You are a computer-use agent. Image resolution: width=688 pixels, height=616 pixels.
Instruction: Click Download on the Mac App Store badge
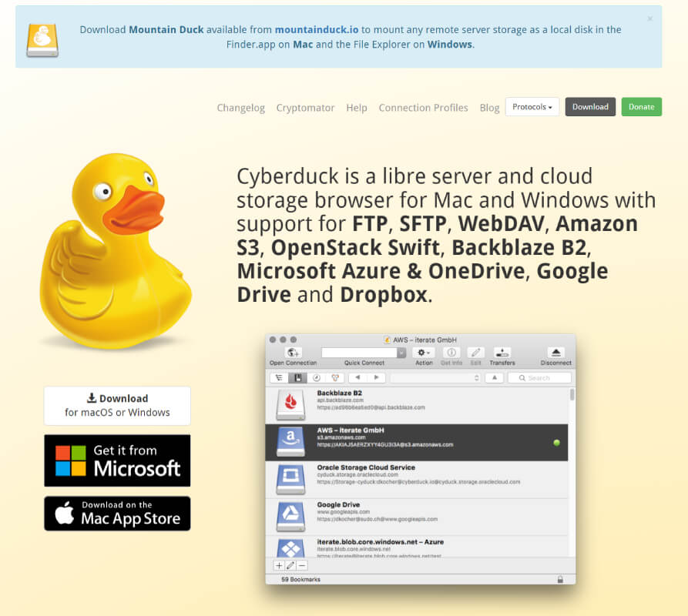tap(117, 514)
